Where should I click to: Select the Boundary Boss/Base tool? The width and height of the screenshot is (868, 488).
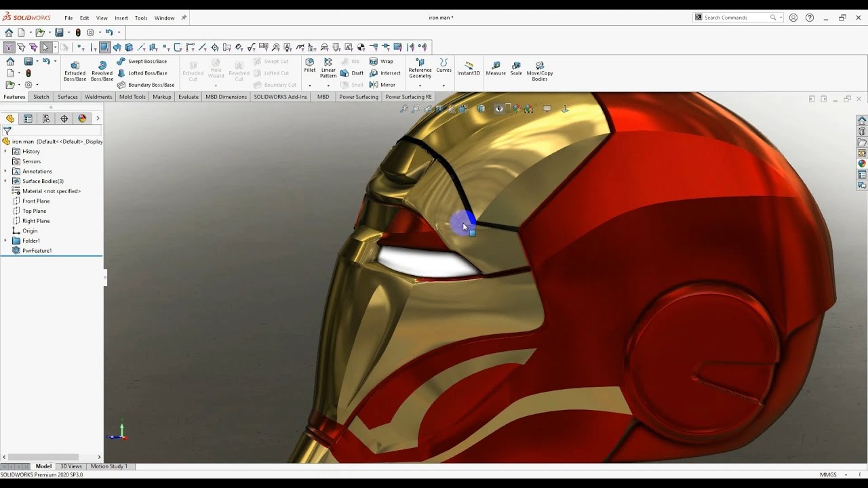coord(146,85)
